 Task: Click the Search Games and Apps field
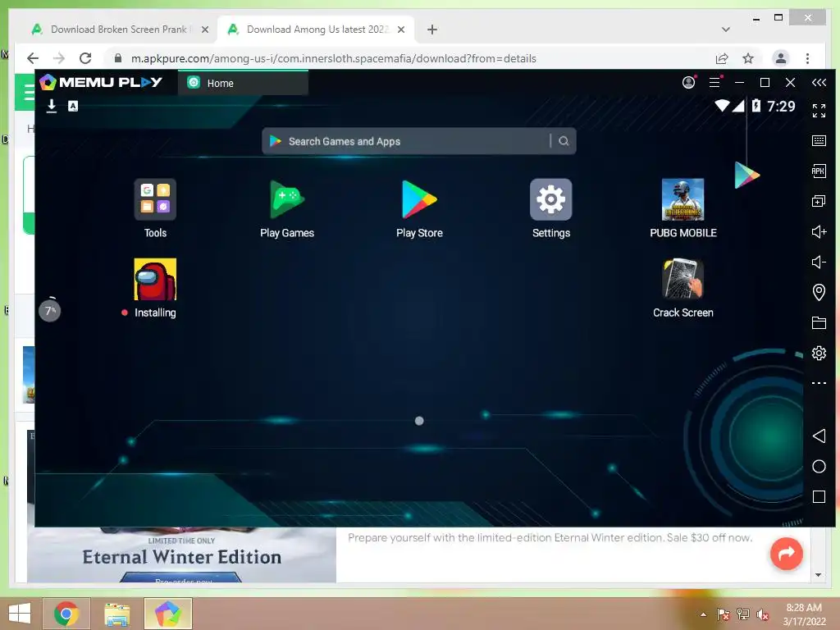point(419,141)
